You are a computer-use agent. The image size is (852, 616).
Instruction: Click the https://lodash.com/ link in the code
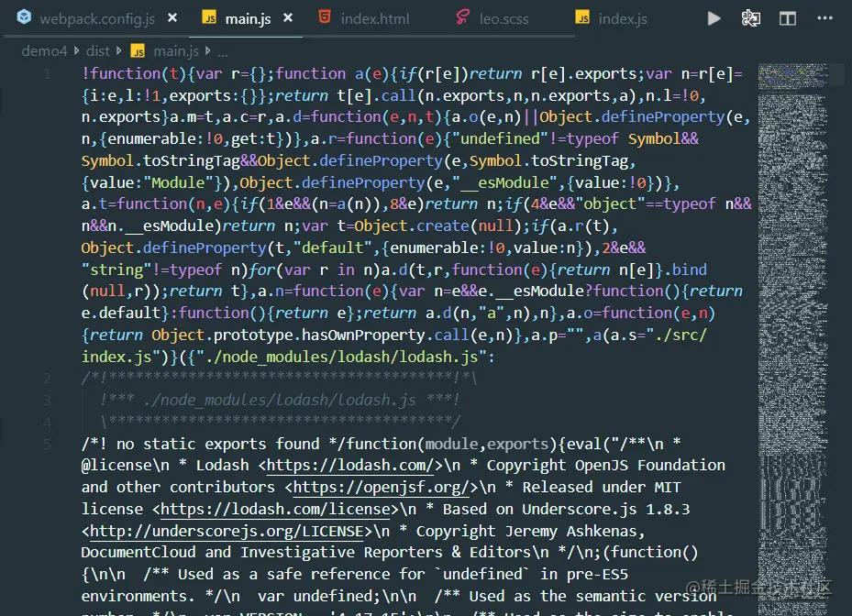(347, 465)
